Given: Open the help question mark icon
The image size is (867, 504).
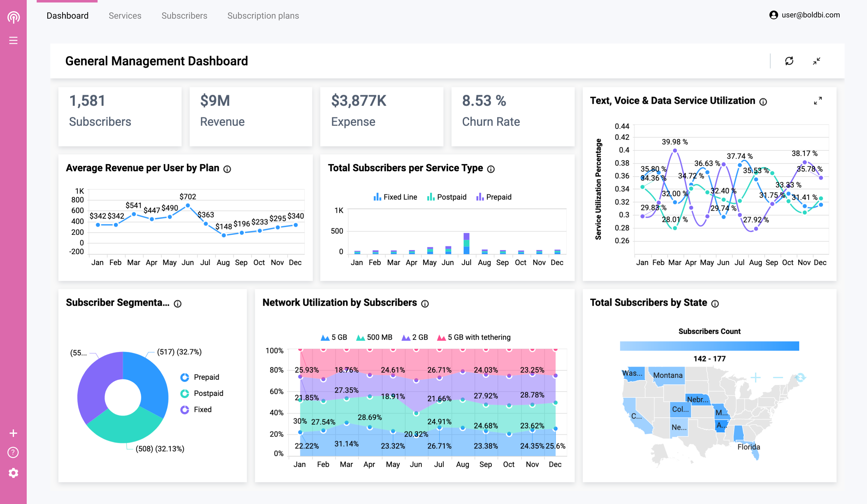Looking at the screenshot, I should point(13,452).
